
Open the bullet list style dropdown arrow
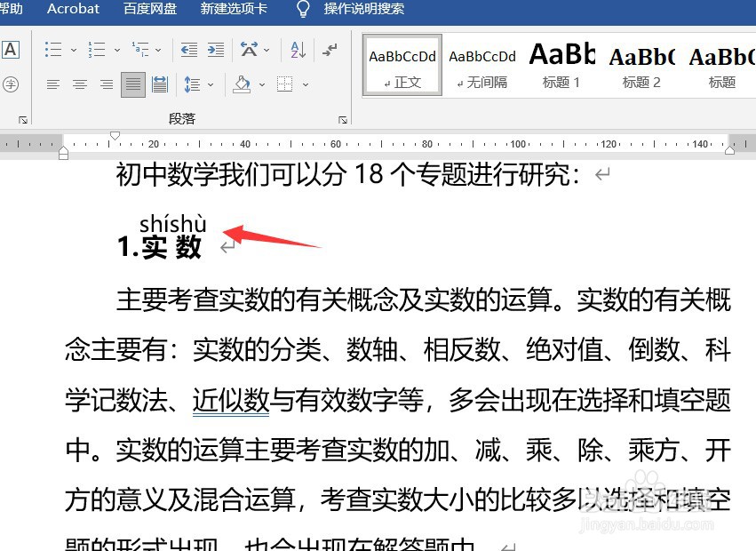tap(74, 50)
